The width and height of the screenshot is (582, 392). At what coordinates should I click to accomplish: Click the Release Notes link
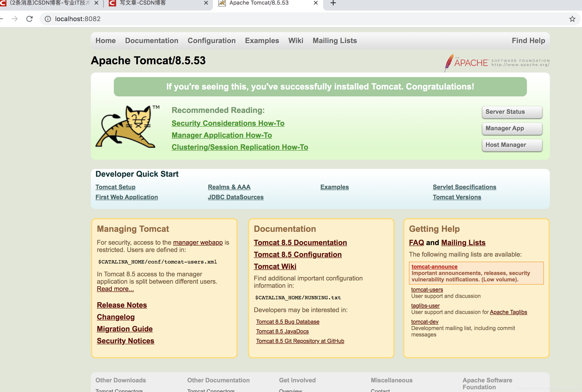122,305
